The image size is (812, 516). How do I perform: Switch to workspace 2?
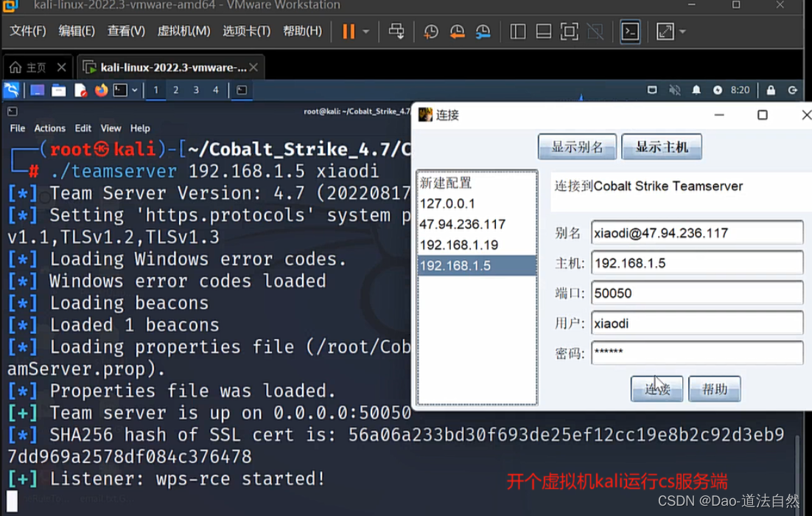pos(176,90)
